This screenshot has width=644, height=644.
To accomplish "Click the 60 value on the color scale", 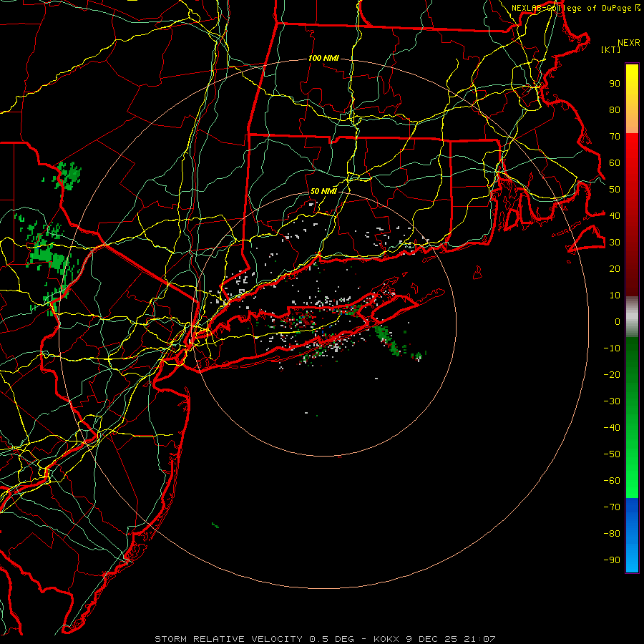I will pyautogui.click(x=615, y=163).
